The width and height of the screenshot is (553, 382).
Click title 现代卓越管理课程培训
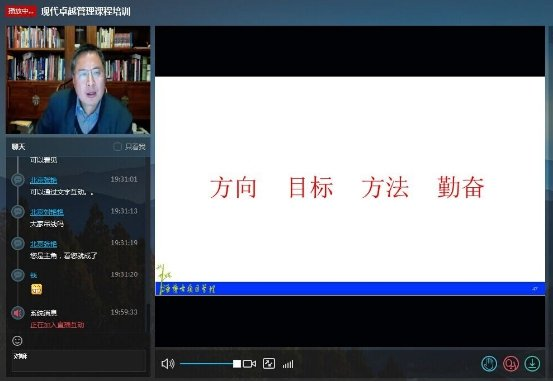(86, 11)
